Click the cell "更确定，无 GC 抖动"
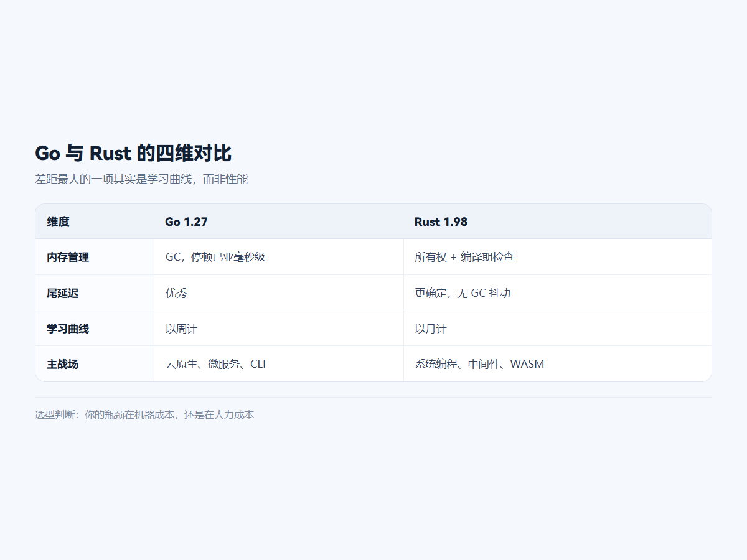The height and width of the screenshot is (560, 747). pos(557,293)
